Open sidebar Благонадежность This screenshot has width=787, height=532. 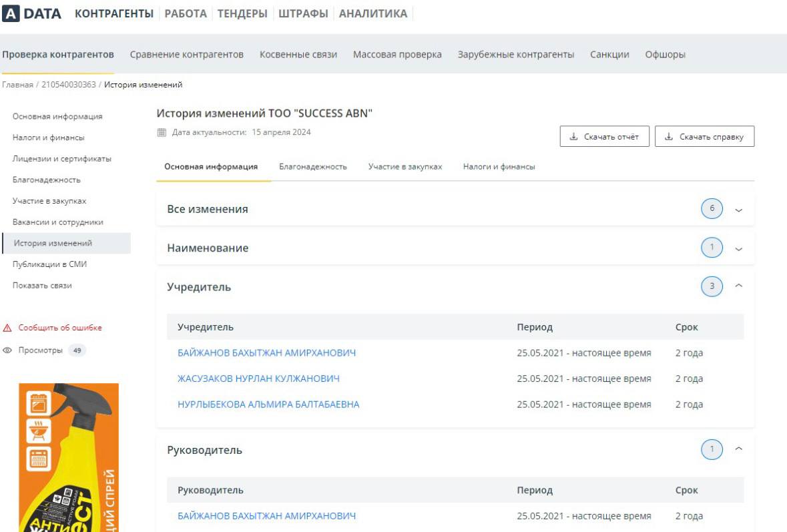point(46,180)
